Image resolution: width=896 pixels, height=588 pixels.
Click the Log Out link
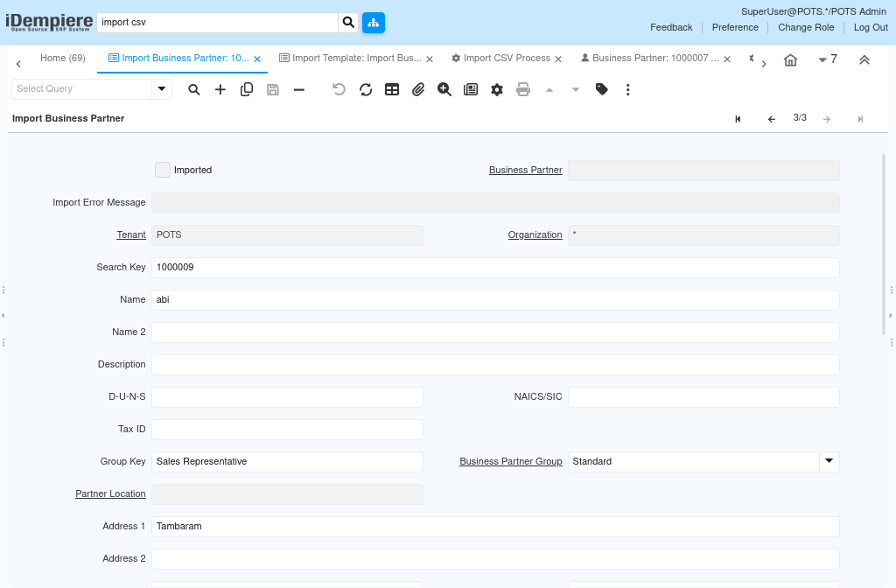pyautogui.click(x=871, y=27)
